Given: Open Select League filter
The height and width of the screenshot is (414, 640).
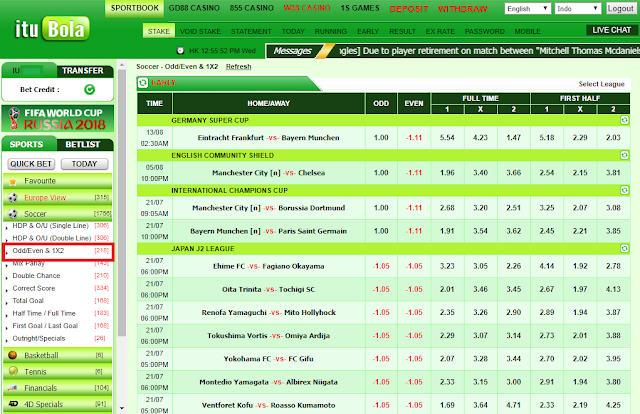Looking at the screenshot, I should (x=601, y=84).
